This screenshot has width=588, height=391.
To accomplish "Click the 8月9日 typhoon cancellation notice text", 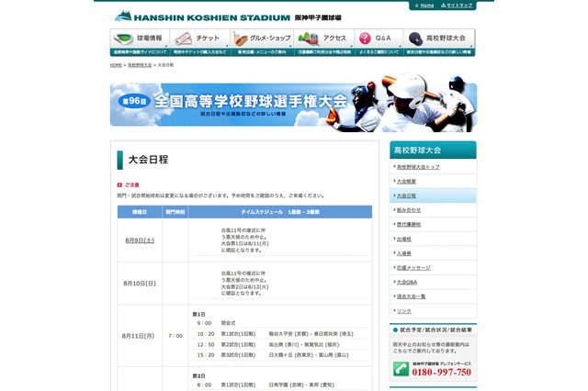I will [x=244, y=240].
